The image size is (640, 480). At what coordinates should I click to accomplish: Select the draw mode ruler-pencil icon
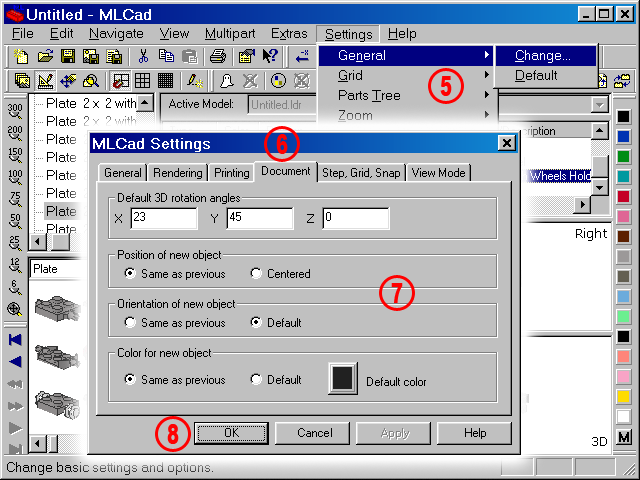pyautogui.click(x=45, y=81)
